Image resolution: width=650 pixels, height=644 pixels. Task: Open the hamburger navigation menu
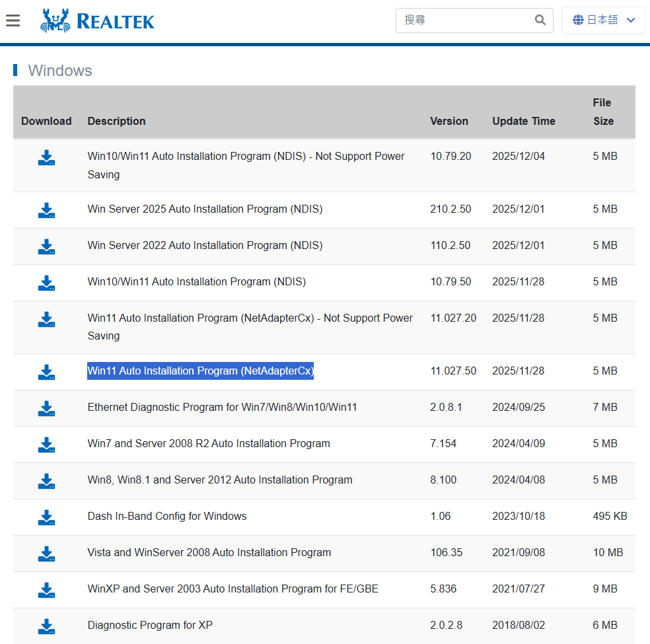pyautogui.click(x=13, y=20)
